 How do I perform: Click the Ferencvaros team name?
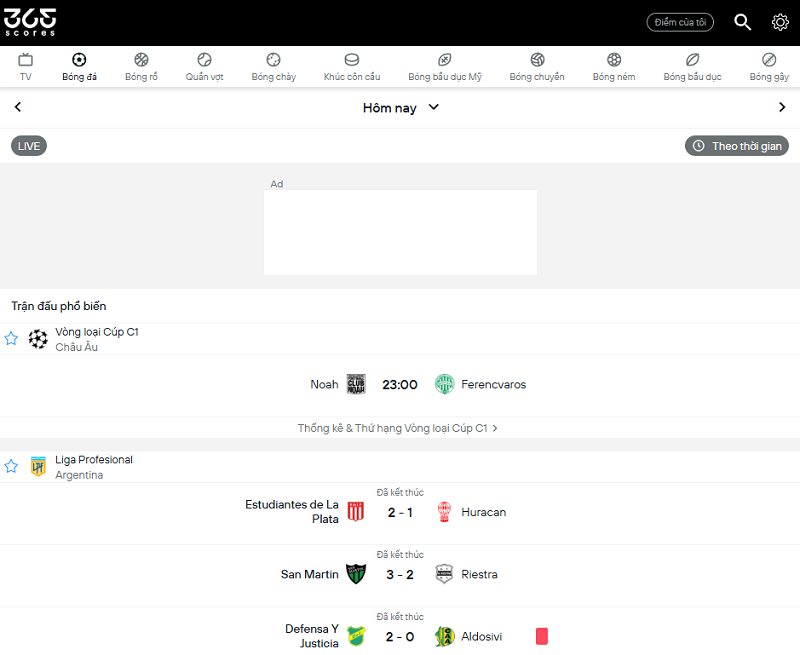tap(493, 385)
